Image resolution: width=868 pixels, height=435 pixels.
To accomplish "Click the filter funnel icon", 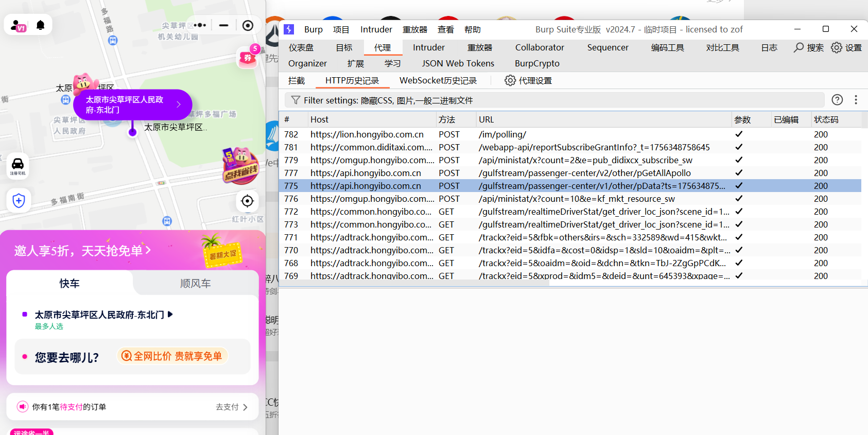I will coord(296,100).
